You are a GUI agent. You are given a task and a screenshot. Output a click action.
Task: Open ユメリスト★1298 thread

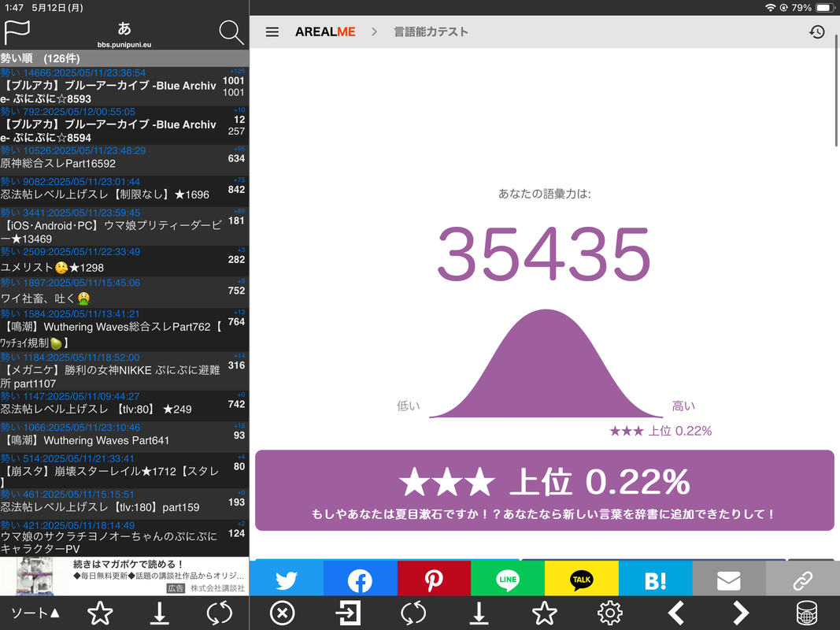point(124,261)
